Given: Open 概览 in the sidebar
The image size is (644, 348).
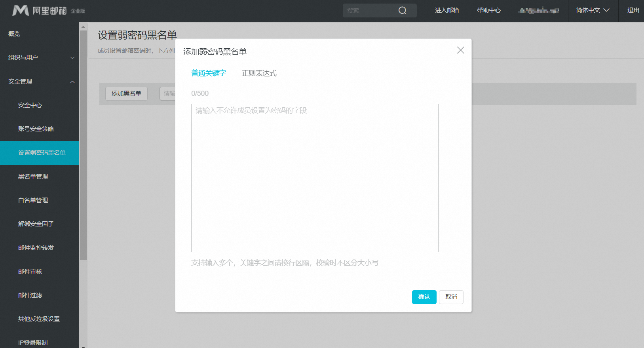Looking at the screenshot, I should tap(14, 34).
